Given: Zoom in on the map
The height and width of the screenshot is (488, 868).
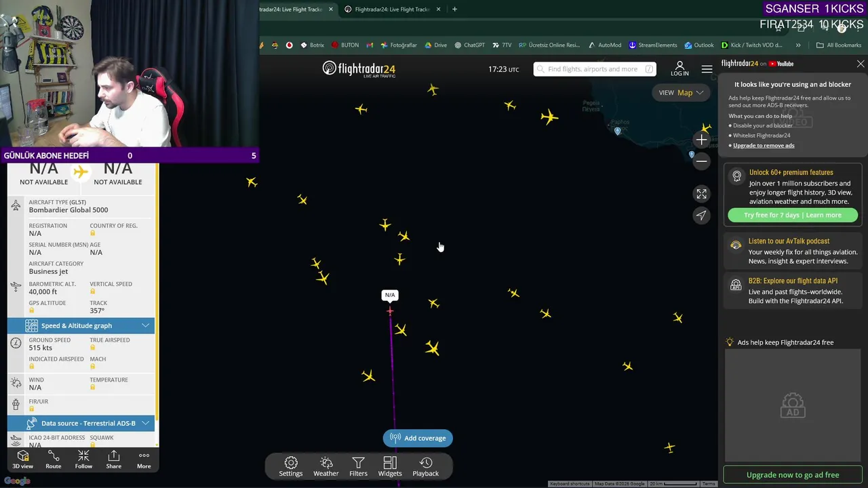Looking at the screenshot, I should coord(701,140).
